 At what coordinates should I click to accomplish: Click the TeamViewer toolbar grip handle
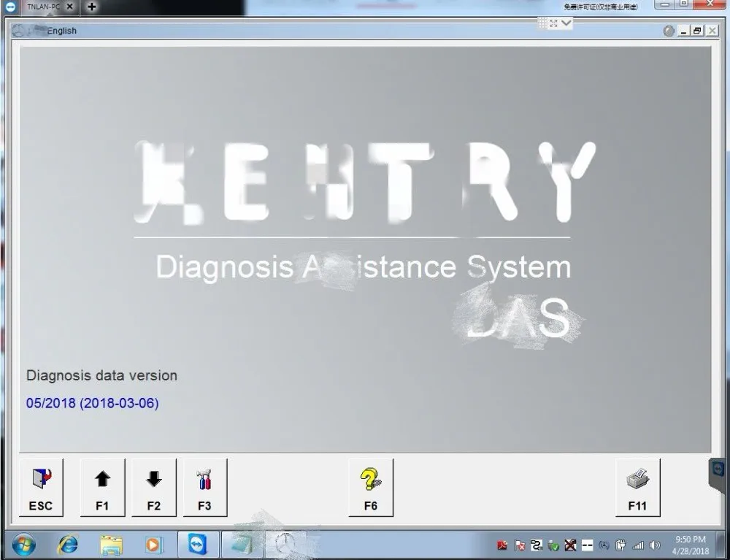pos(542,23)
